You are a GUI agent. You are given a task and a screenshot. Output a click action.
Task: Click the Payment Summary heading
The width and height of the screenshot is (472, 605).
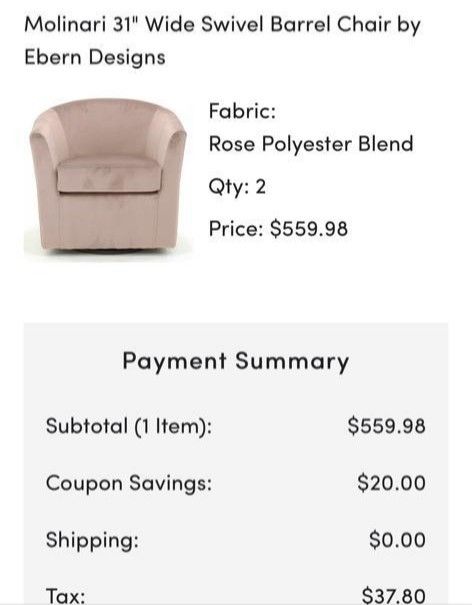(236, 362)
